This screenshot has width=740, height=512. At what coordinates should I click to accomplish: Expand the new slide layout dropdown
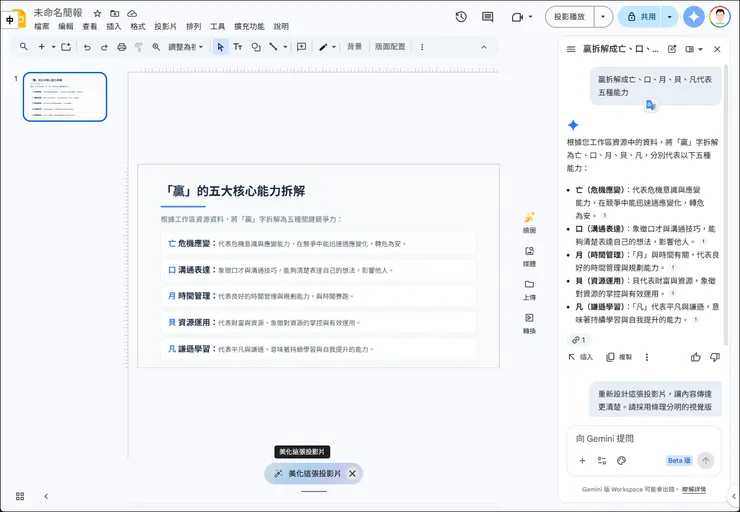point(53,47)
